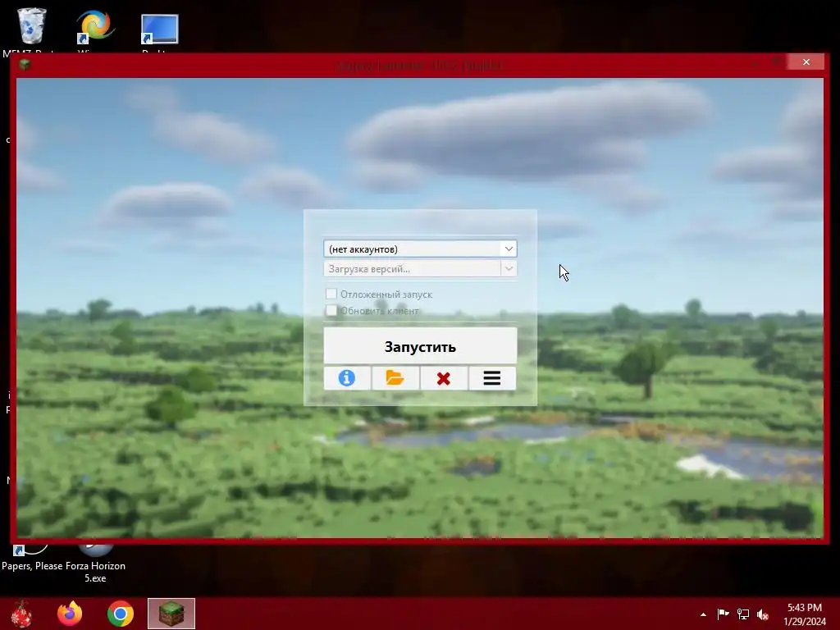840x630 pixels.
Task: Open the game folder button
Action: coord(395,378)
